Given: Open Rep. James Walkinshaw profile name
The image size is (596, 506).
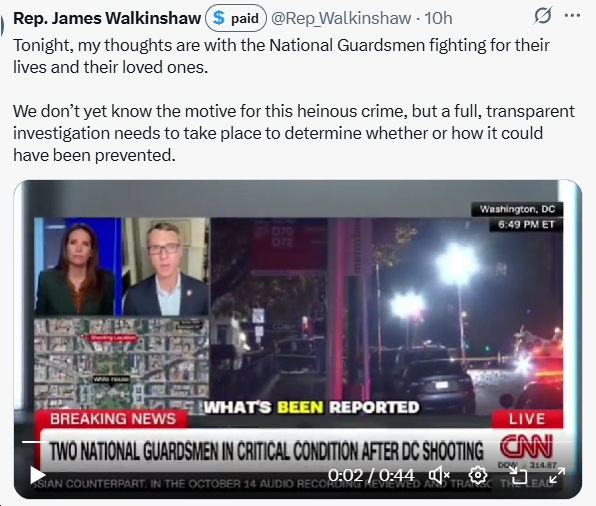Looking at the screenshot, I should point(107,18).
